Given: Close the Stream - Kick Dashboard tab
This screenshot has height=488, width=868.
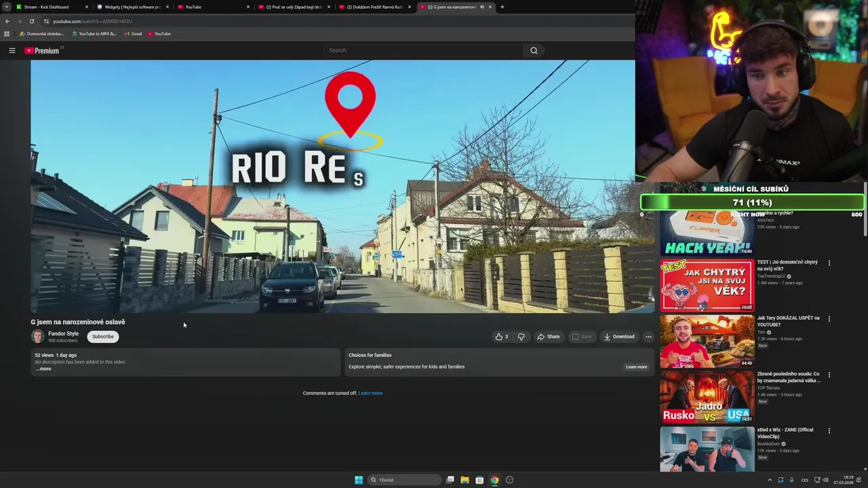Looking at the screenshot, I should (87, 7).
